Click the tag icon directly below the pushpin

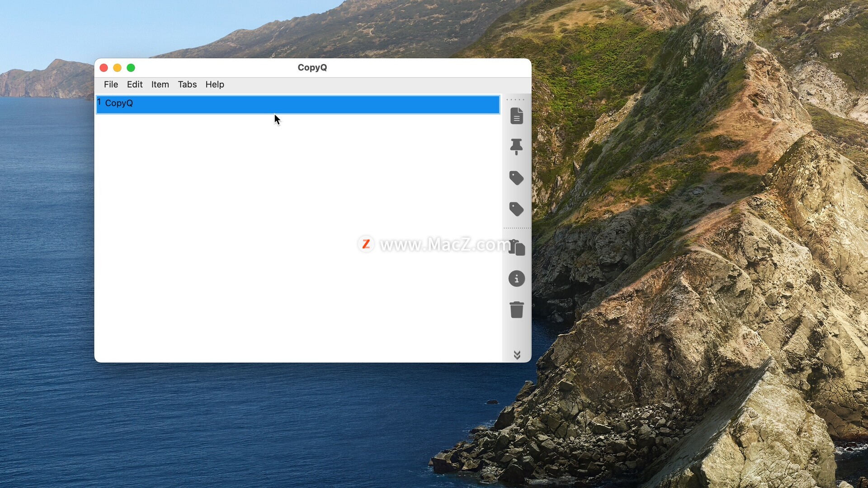516,178
